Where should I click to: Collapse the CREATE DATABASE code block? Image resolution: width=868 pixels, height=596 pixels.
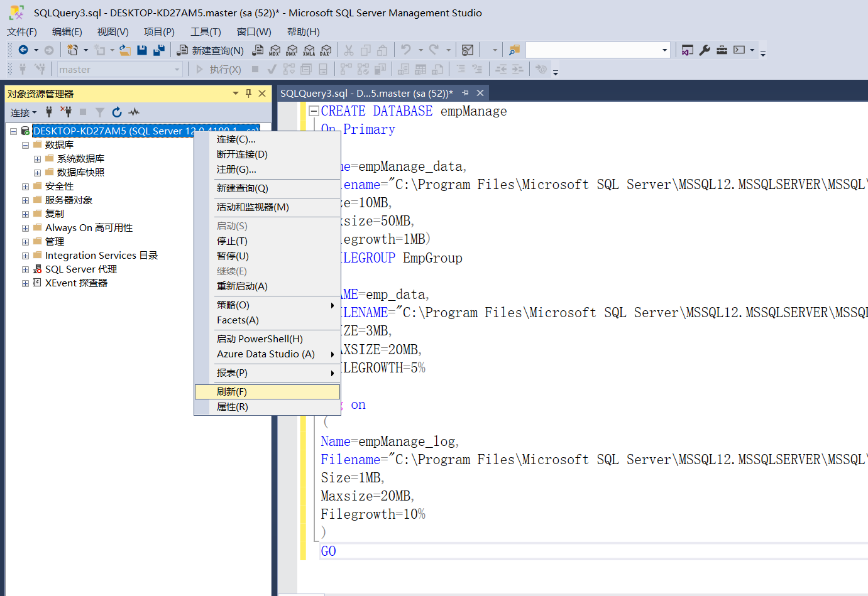click(x=314, y=111)
